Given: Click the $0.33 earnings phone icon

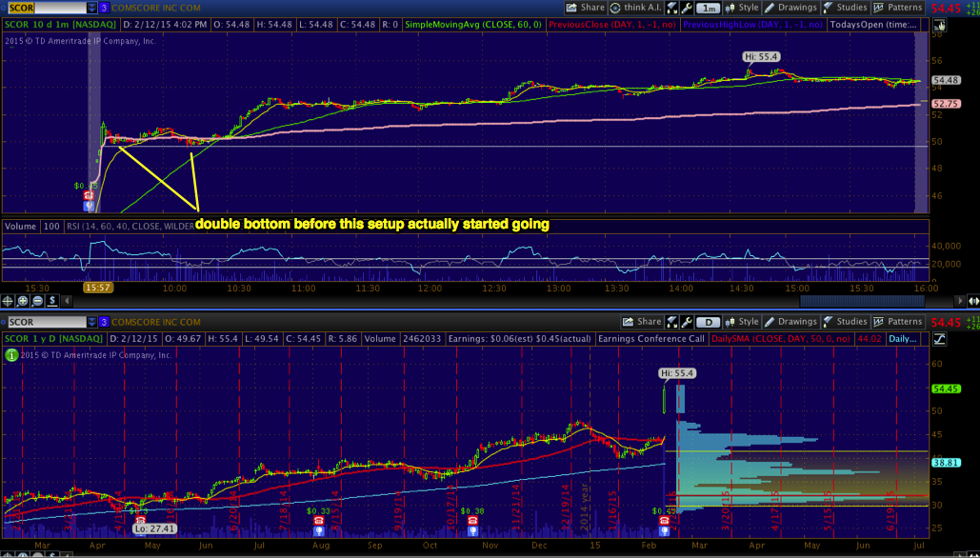Looking at the screenshot, I should point(319,520).
